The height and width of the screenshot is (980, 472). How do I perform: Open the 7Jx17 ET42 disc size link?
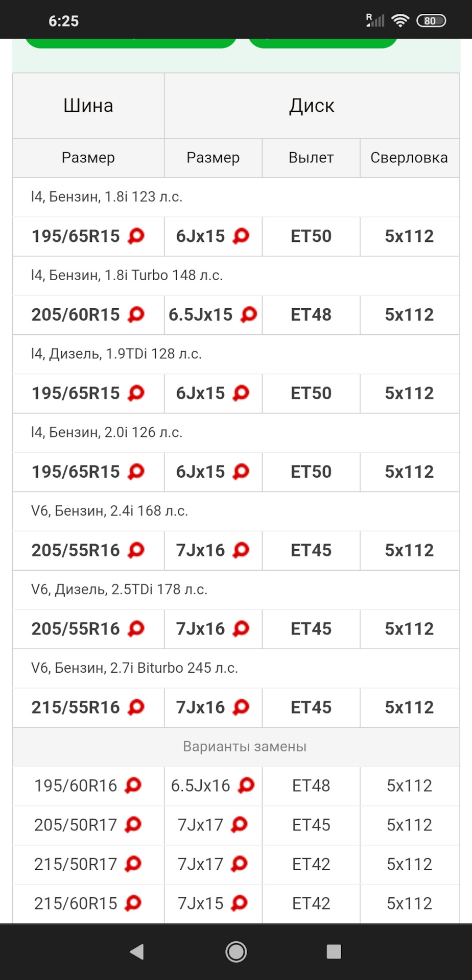[200, 864]
